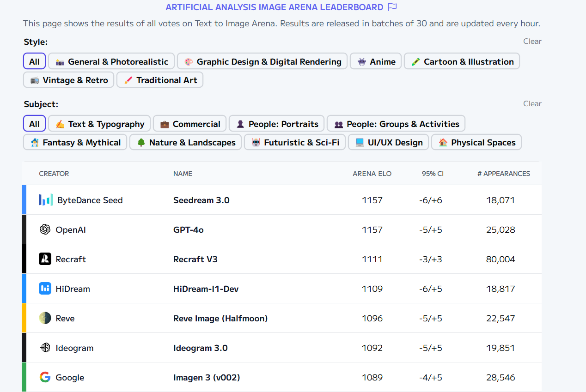The width and height of the screenshot is (586, 392).
Task: Select the All filter under Style
Action: point(34,61)
